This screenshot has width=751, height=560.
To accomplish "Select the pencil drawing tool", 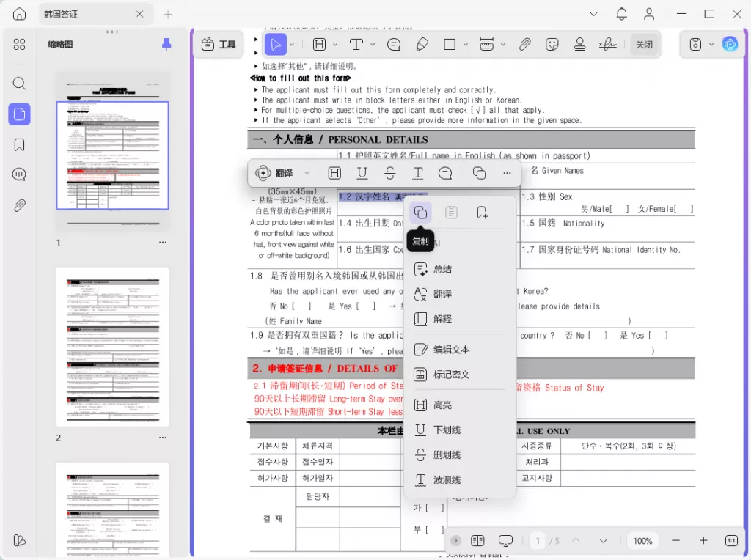I will click(422, 45).
